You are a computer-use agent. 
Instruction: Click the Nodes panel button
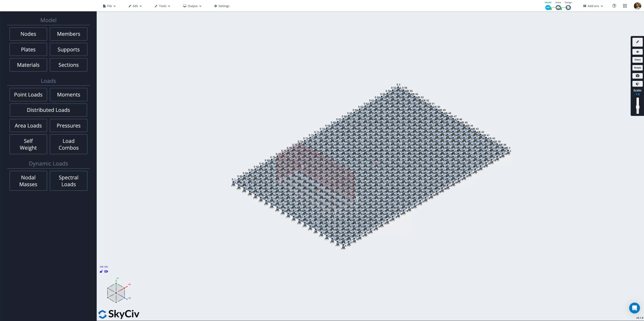pos(28,34)
